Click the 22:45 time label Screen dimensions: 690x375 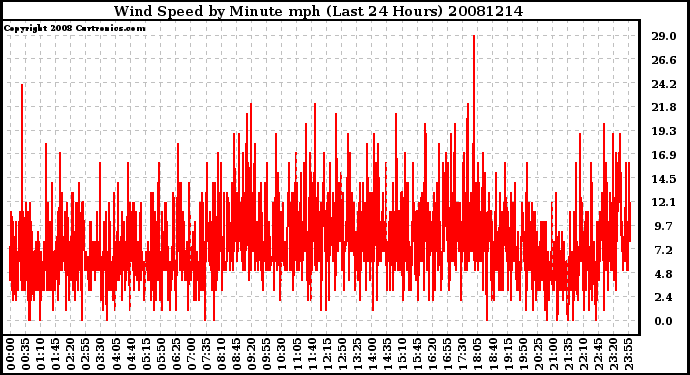(598, 354)
